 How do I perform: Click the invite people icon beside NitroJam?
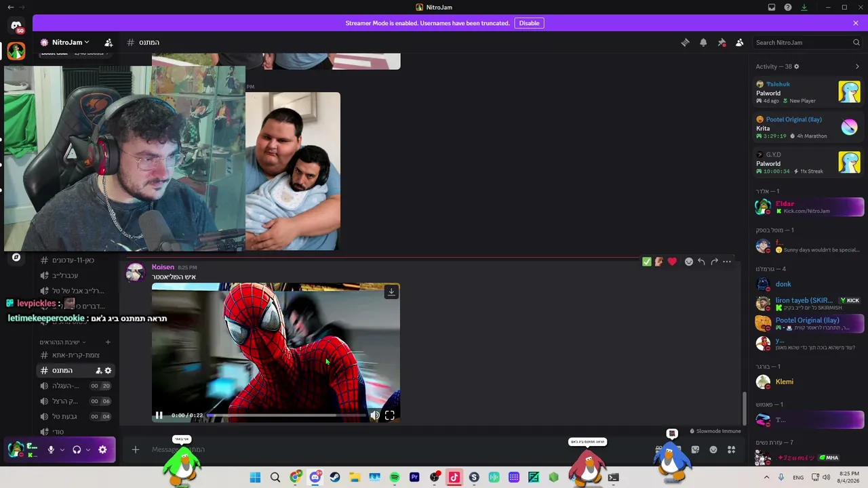108,42
